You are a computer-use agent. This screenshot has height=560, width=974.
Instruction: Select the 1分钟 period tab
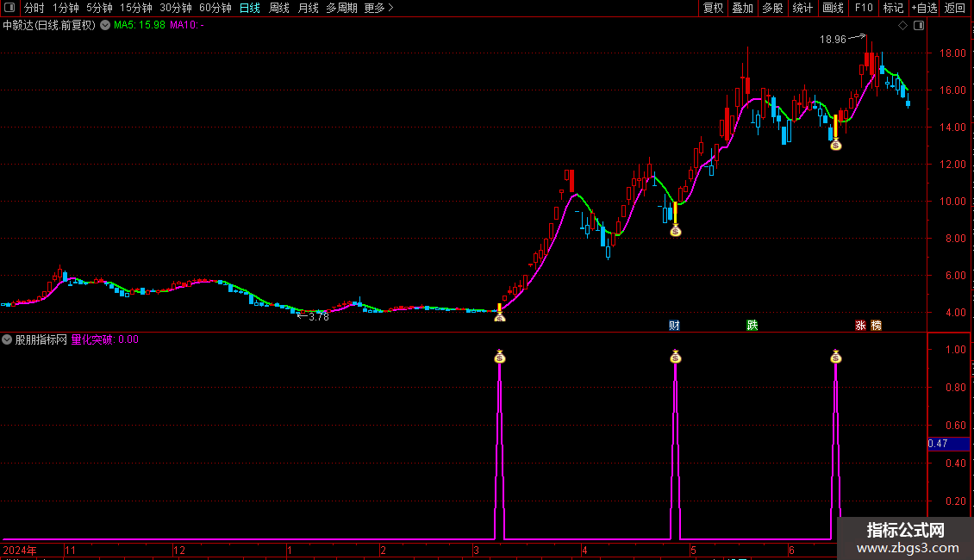66,8
